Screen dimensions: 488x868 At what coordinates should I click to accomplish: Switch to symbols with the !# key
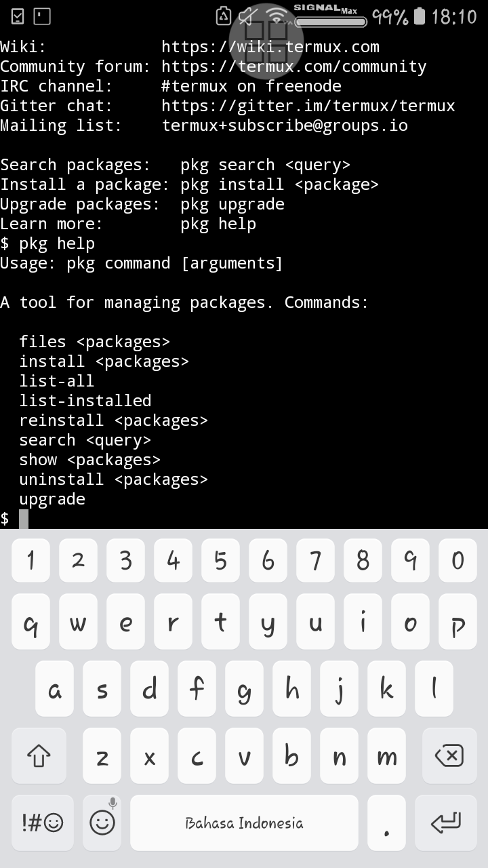click(42, 823)
